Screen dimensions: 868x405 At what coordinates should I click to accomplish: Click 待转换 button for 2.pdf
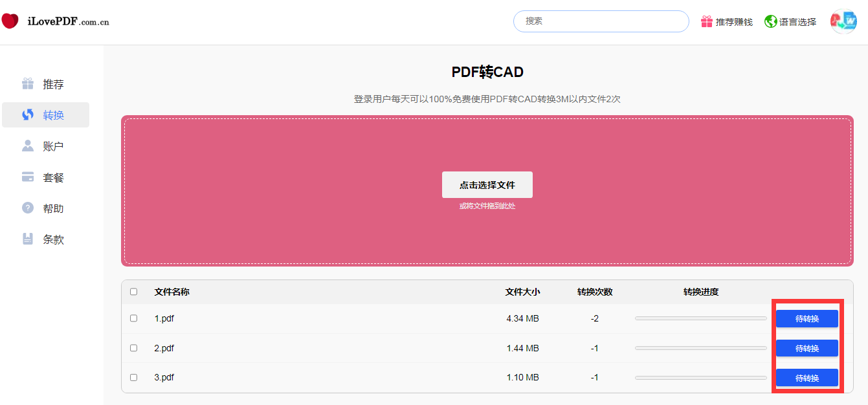pyautogui.click(x=807, y=347)
